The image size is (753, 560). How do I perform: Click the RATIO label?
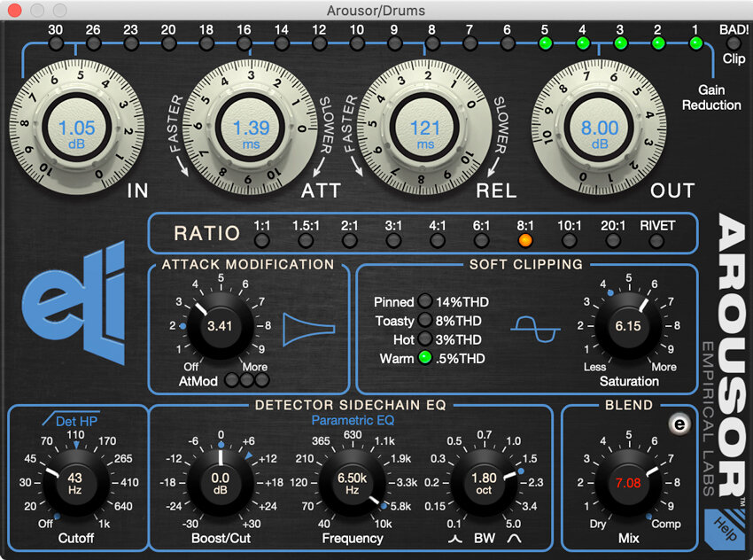(x=207, y=233)
